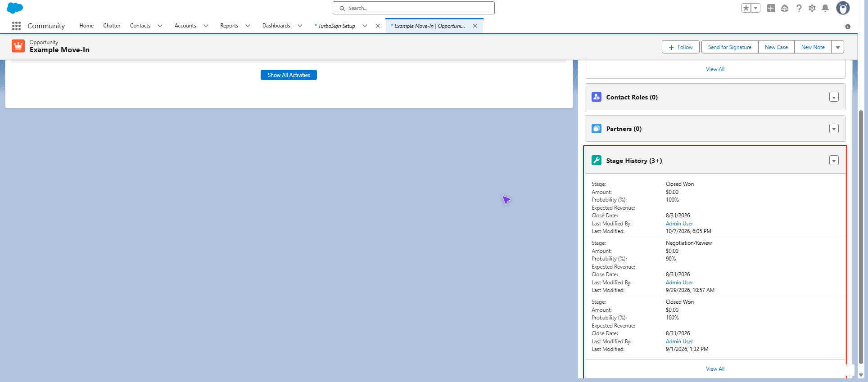The image size is (868, 382).
Task: Open the user profile avatar
Action: tap(843, 8)
